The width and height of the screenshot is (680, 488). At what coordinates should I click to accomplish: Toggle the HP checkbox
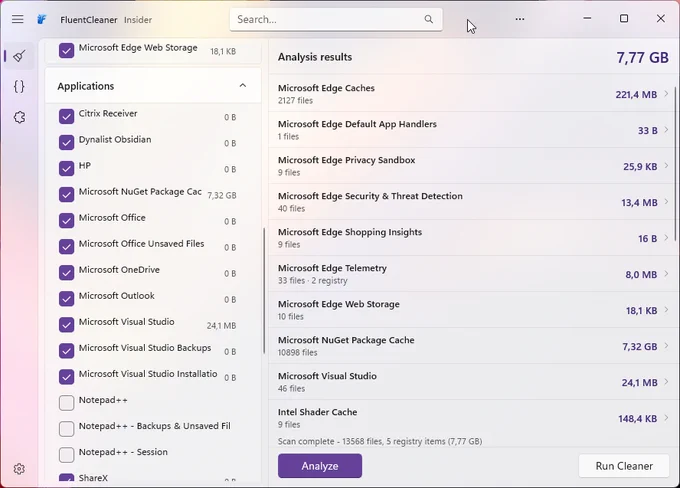point(66,168)
